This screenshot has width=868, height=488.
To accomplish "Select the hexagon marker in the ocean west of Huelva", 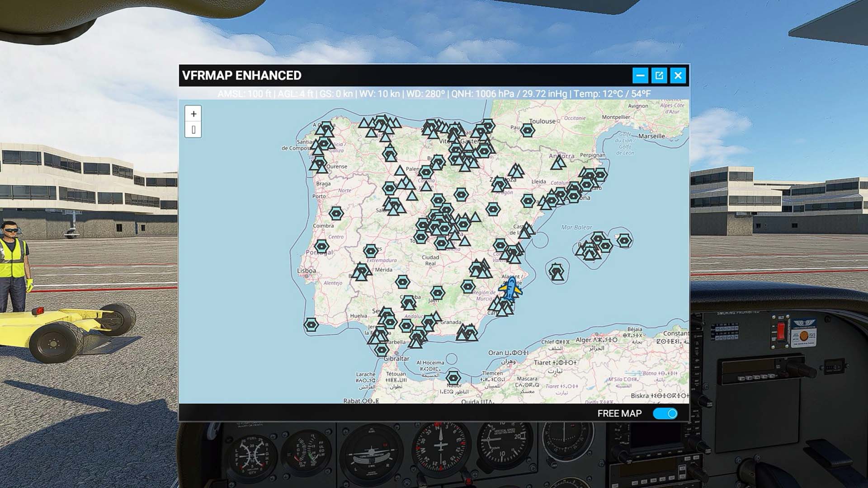I will (x=311, y=324).
